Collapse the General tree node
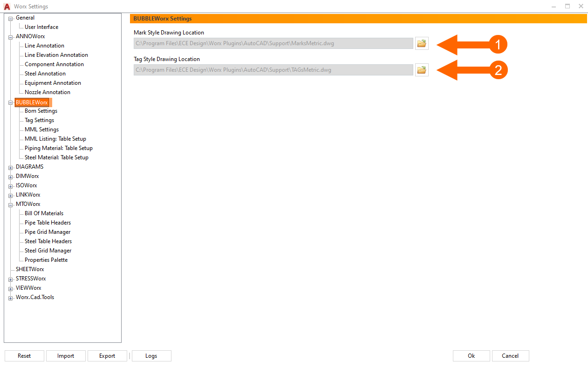Image resolution: width=588 pixels, height=368 pixels. pyautogui.click(x=11, y=18)
